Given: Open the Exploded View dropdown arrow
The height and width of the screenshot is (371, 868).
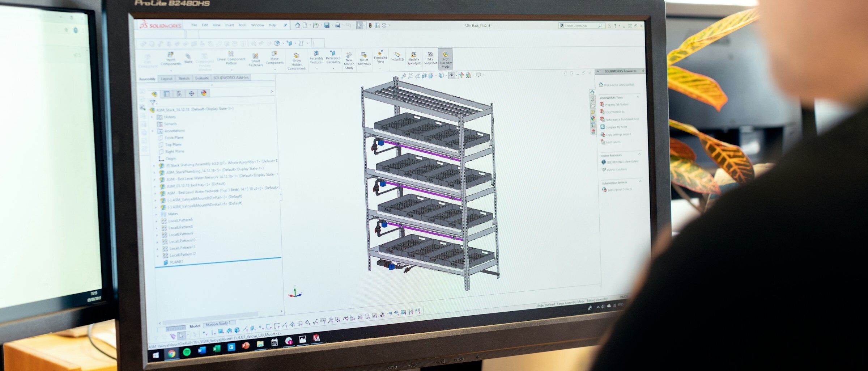Looking at the screenshot, I should pyautogui.click(x=380, y=68).
